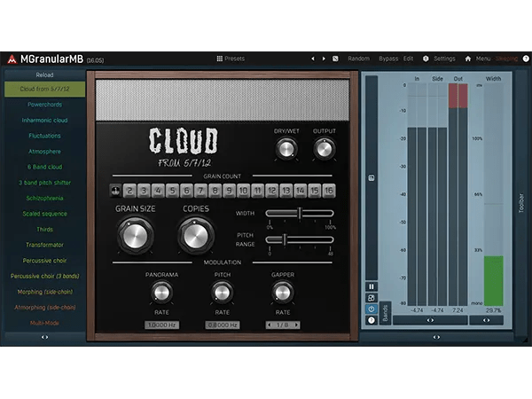Click the MeldaProduction logo icon
This screenshot has width=532, height=399.
click(x=12, y=59)
